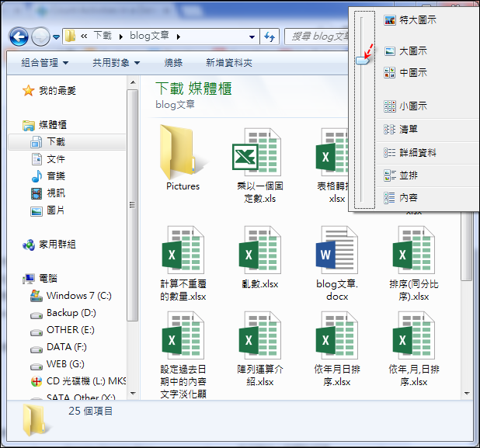Select 媒體櫃 libraries in navigation pane
480x448 pixels.
point(45,125)
